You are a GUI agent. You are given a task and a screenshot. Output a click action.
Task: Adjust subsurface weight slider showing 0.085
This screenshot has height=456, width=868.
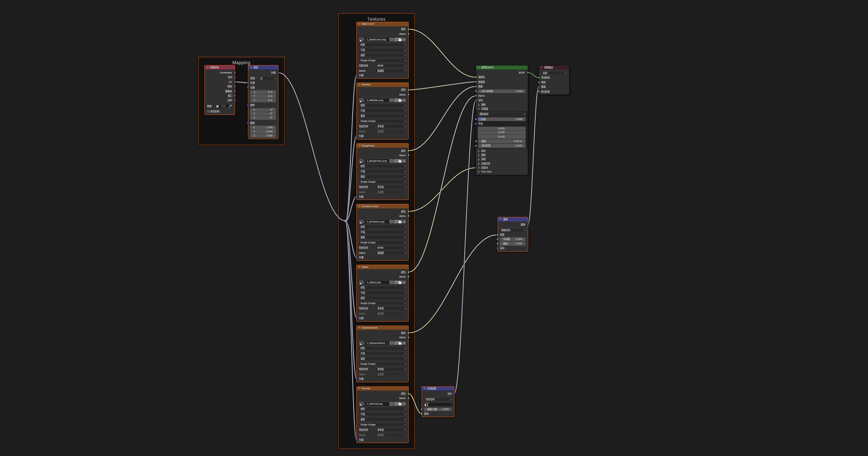click(x=502, y=119)
